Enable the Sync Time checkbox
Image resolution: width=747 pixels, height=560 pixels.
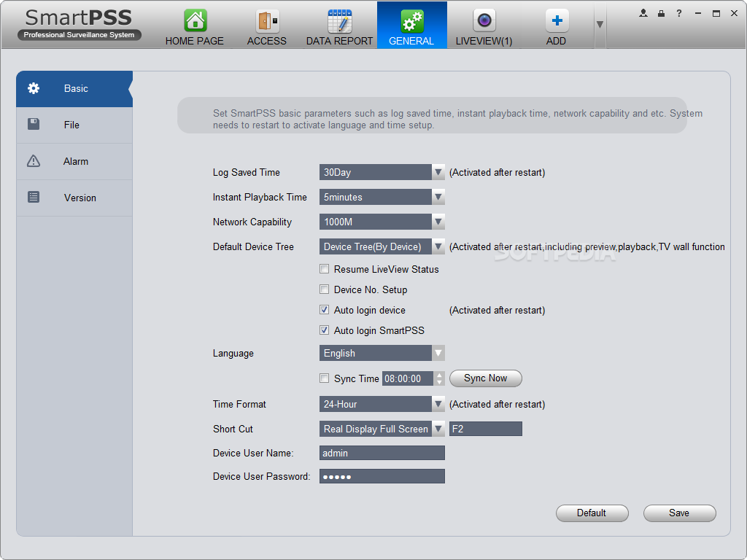click(325, 378)
